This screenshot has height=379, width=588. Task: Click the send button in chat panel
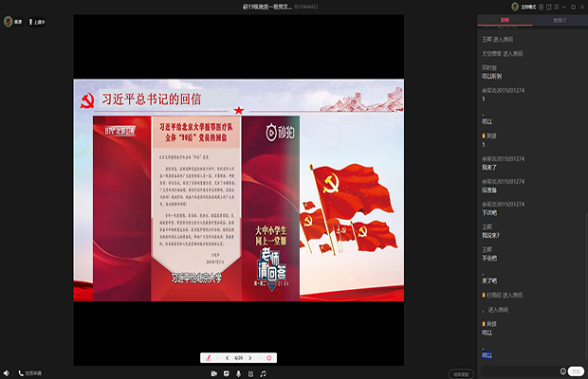577,371
